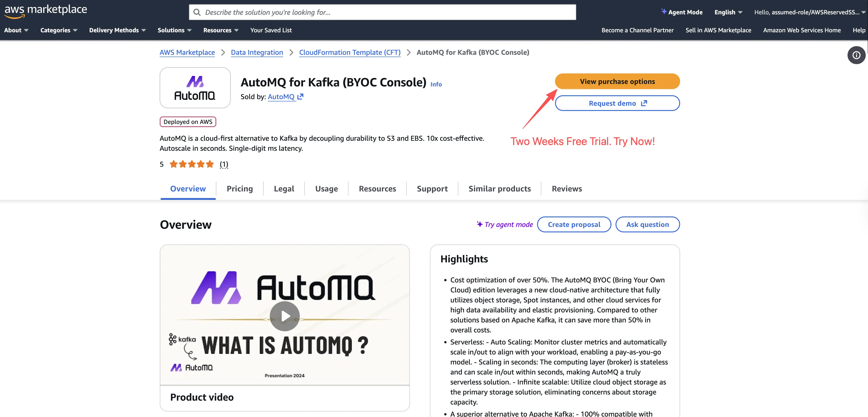
Task: Click the info circle icon at right edge
Action: [x=856, y=55]
